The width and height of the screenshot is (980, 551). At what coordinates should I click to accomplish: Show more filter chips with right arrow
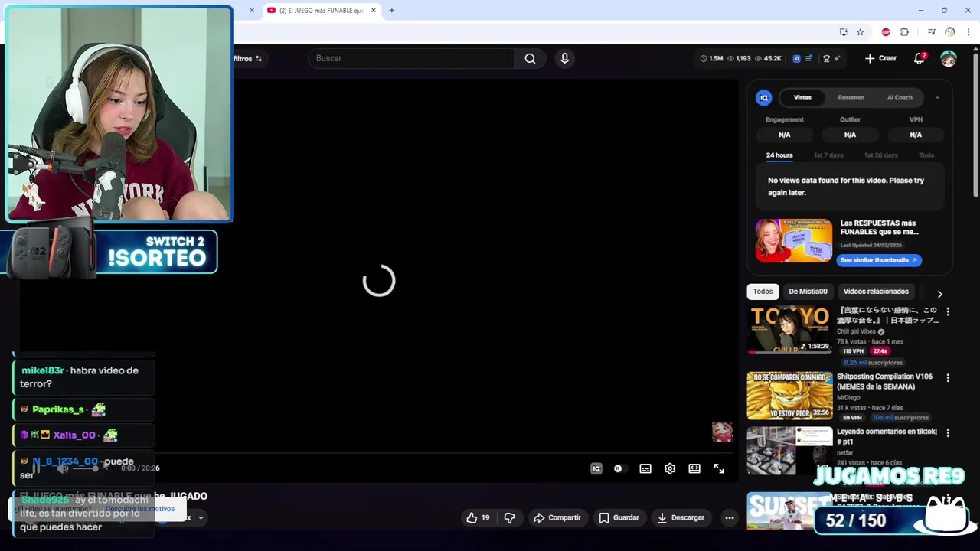(x=939, y=294)
